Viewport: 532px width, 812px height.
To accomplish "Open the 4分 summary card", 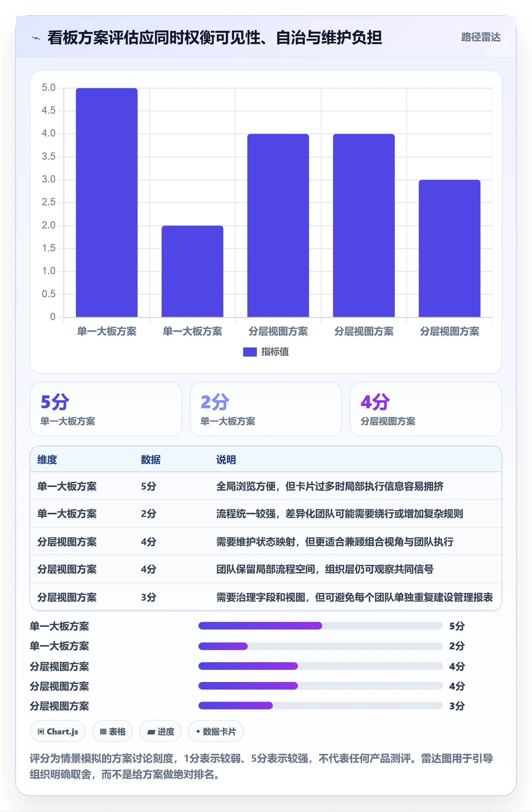I will 426,409.
